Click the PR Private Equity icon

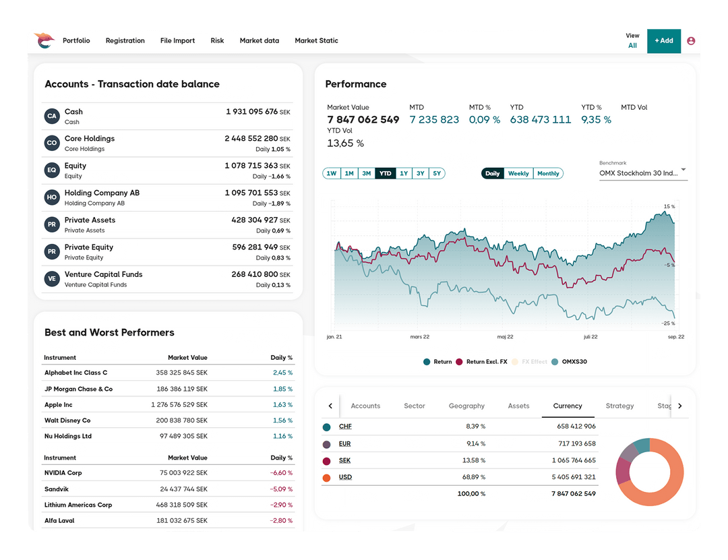(52, 251)
